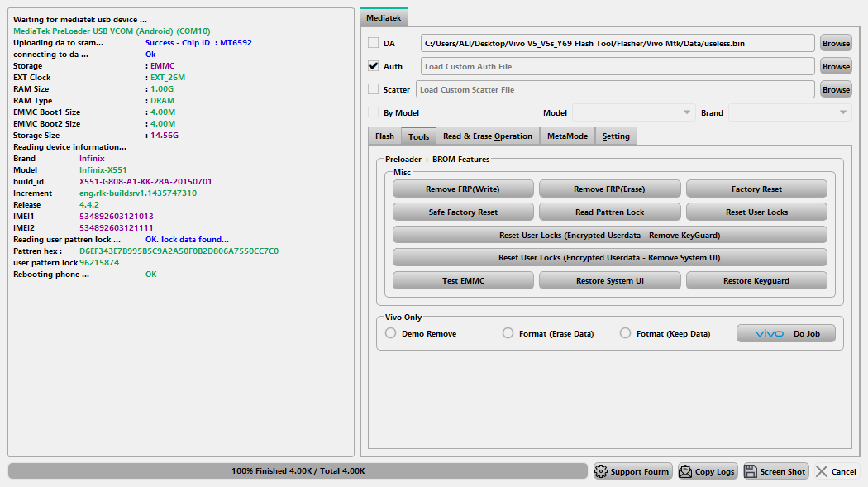Open the Read & Erase Operation tab
The width and height of the screenshot is (868, 487).
pyautogui.click(x=488, y=136)
